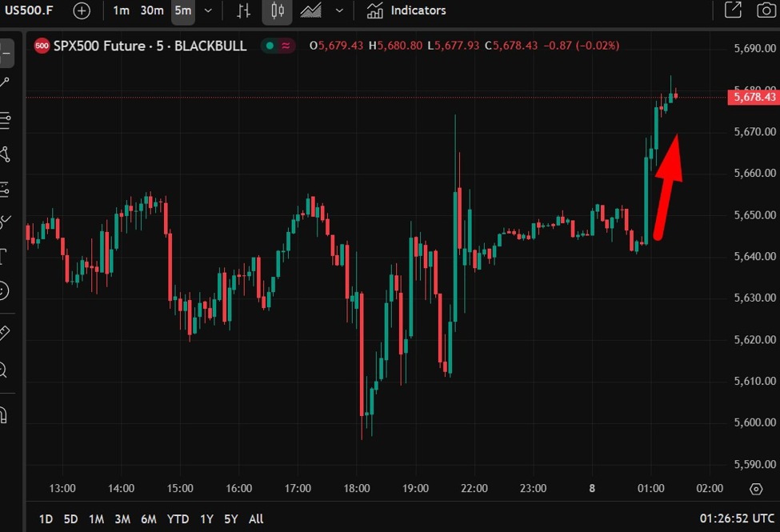Select the text annotation tool
Image resolution: width=780 pixels, height=532 pixels.
click(4, 257)
